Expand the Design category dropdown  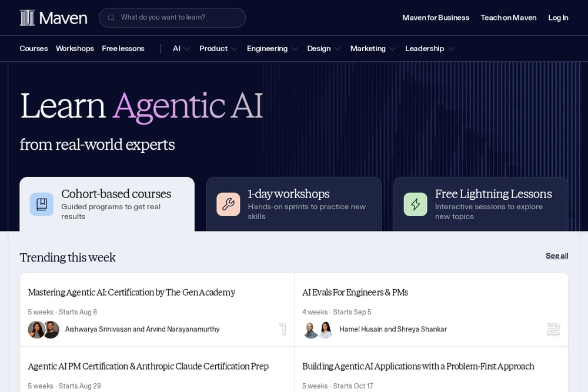324,49
